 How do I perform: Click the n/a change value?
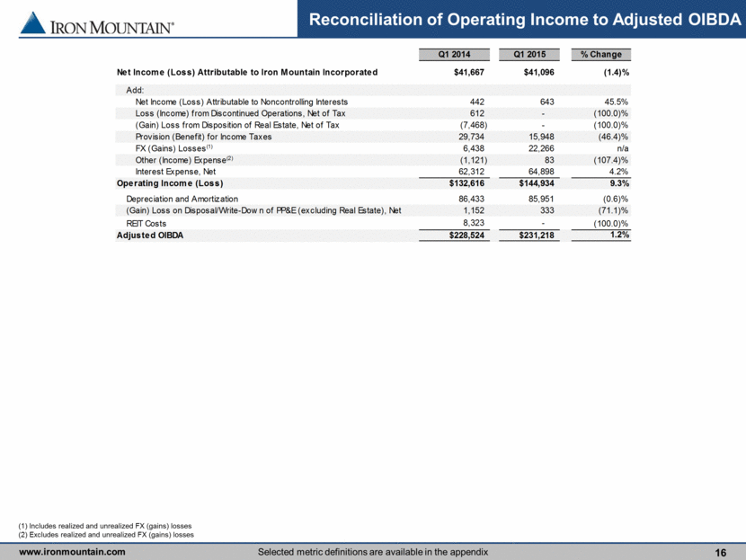[622, 148]
